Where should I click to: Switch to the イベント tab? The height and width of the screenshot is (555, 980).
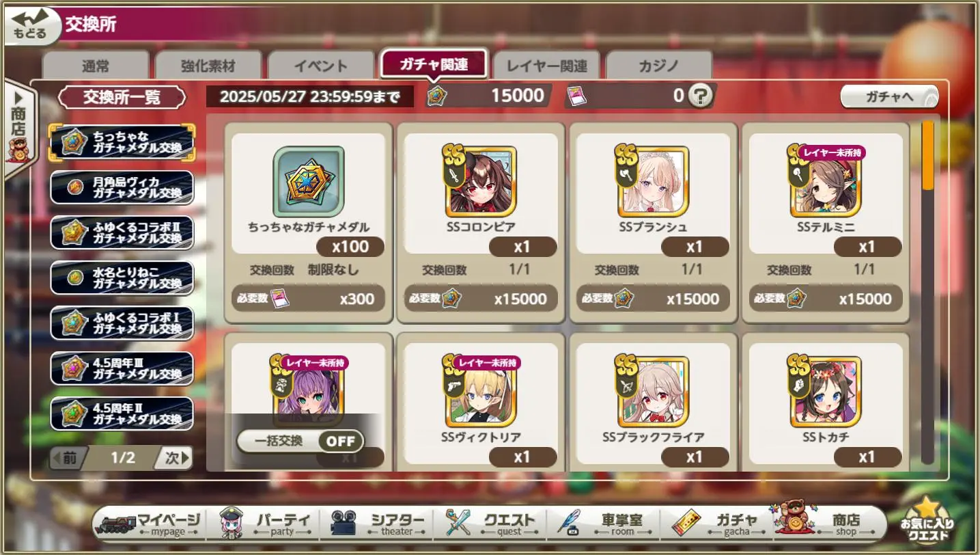[320, 66]
